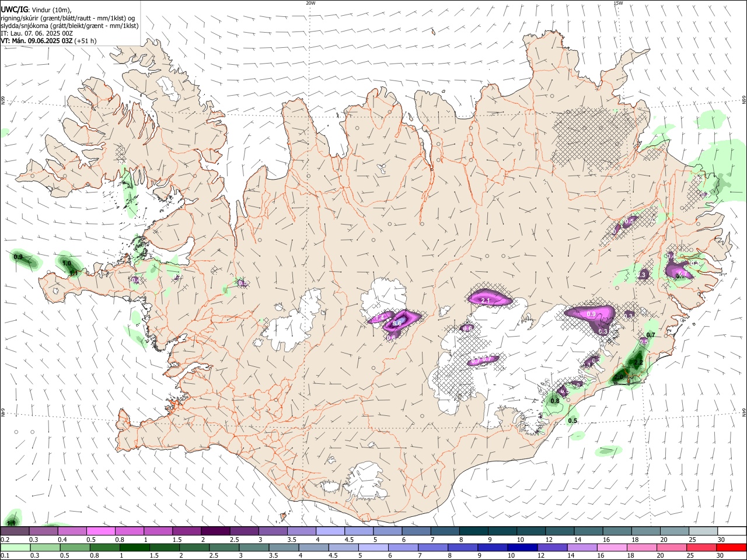This screenshot has width=747, height=560.
Task: Click the darkest green 1 swatch in the lower legend row
Action: 135,547
